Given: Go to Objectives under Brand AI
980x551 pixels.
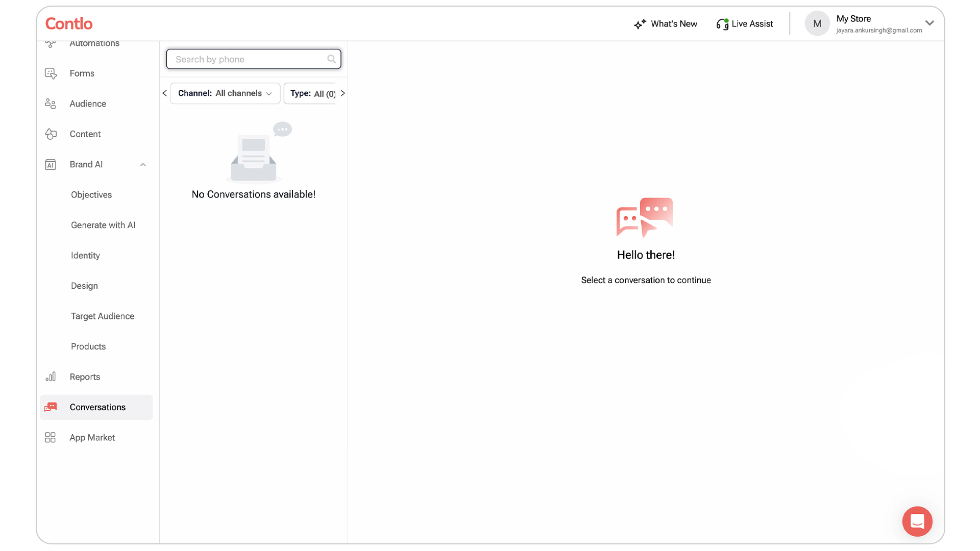Looking at the screenshot, I should [91, 194].
